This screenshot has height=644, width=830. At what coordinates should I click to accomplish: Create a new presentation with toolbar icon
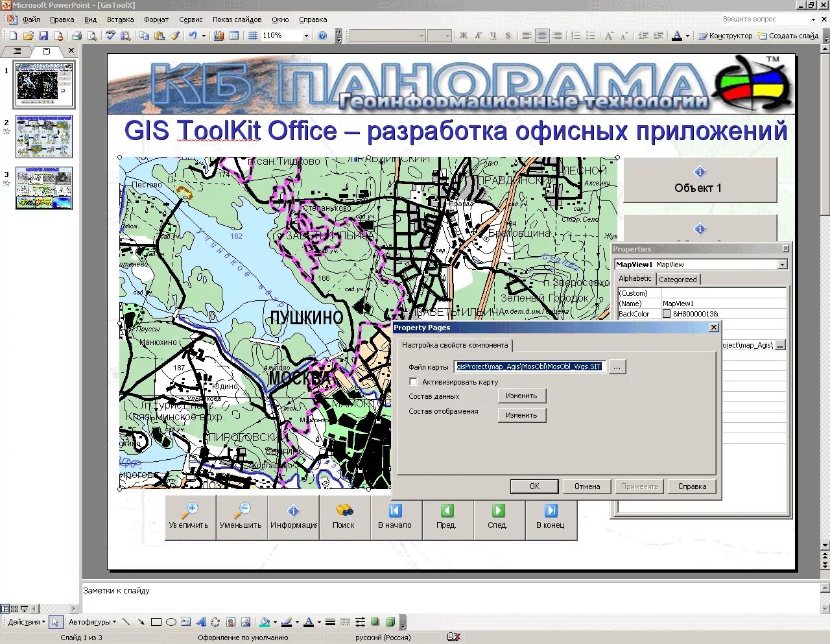tap(13, 36)
